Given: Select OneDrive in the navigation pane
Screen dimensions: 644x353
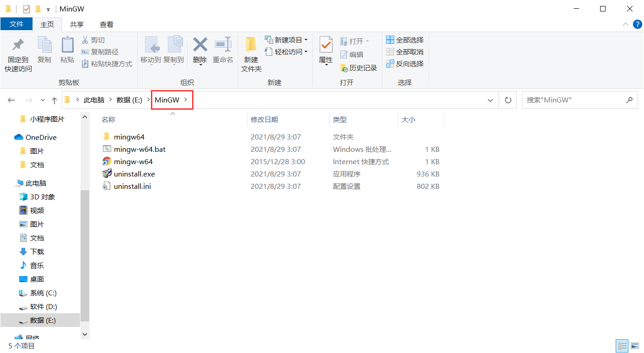Looking at the screenshot, I should tap(40, 137).
